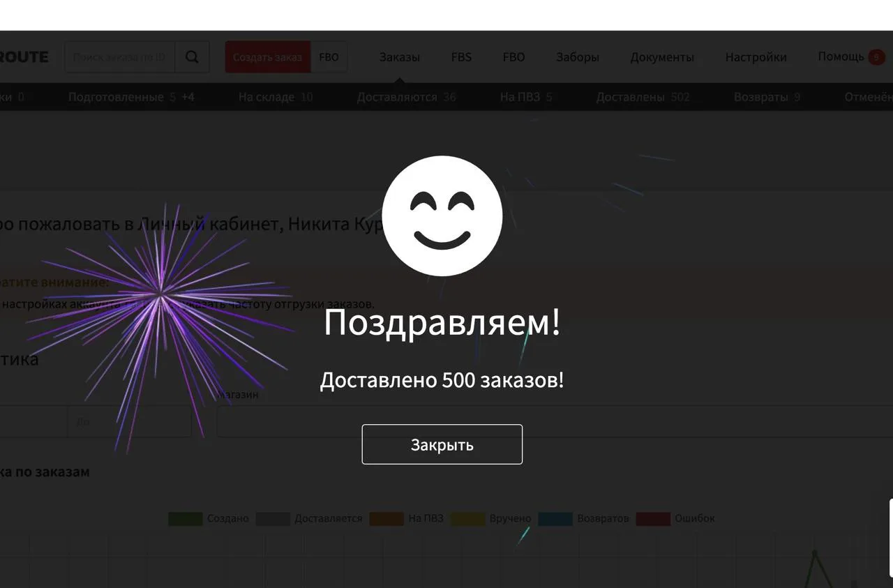893x588 pixels.
Task: Open the Документы menu item
Action: coord(662,57)
